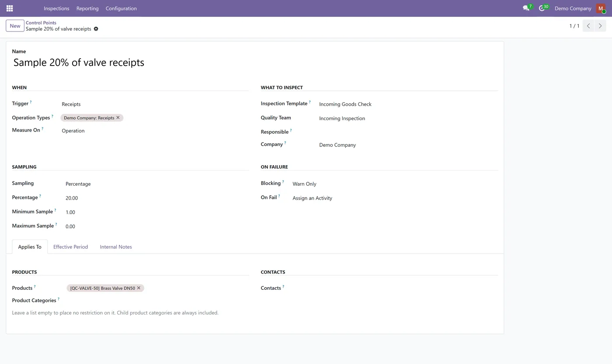Open the Reporting menu
Viewport: 612px width, 364px height.
[87, 8]
